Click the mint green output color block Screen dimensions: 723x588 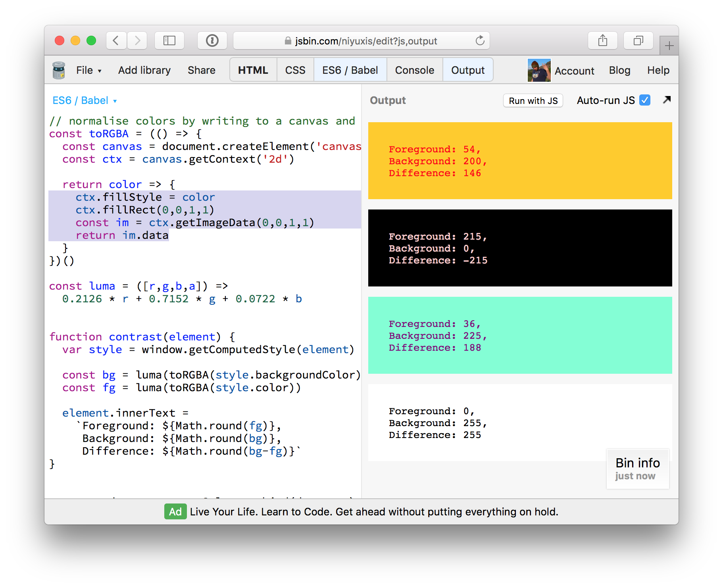pyautogui.click(x=520, y=335)
